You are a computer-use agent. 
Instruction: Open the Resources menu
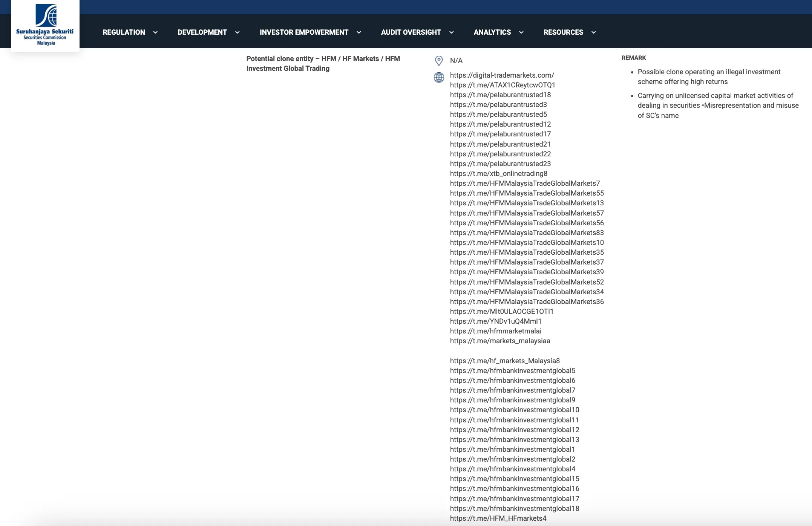564,32
